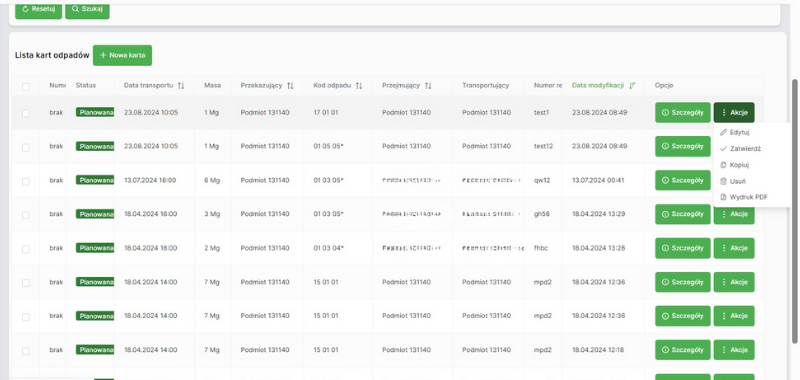The image size is (800, 380).
Task: Show Szczegóły for the fhbc row
Action: coord(683,248)
